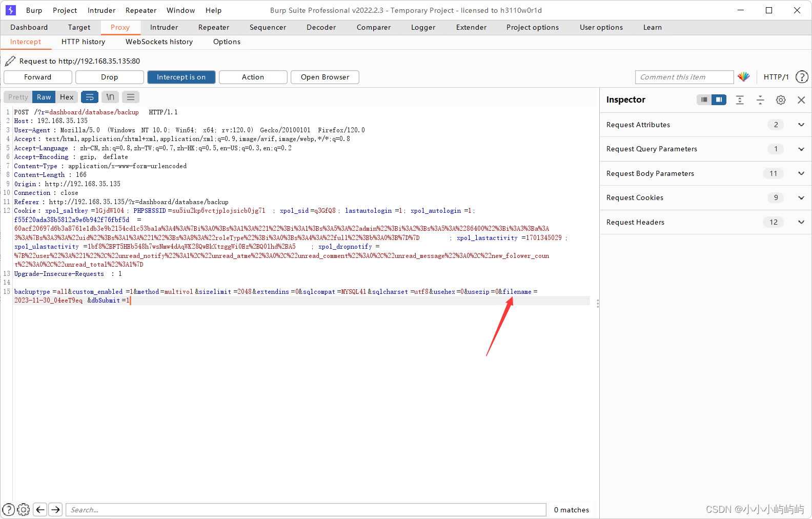This screenshot has width=812, height=519.
Task: Select the Raw view mode
Action: (44, 97)
